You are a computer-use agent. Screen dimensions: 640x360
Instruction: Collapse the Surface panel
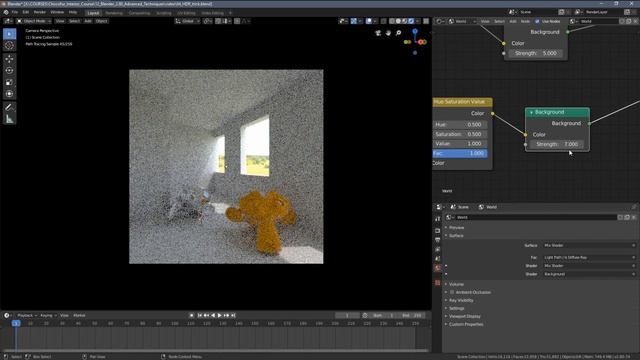tap(456, 236)
